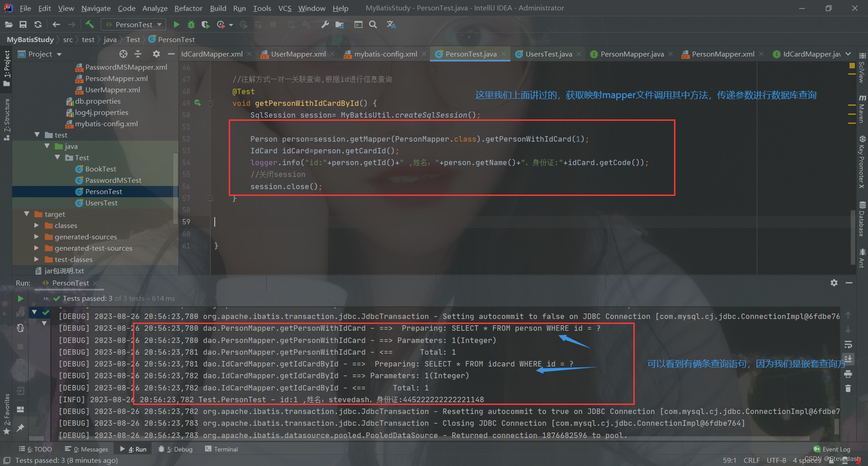
Task: Click the Search Everywhere magnifier icon
Action: (373, 24)
